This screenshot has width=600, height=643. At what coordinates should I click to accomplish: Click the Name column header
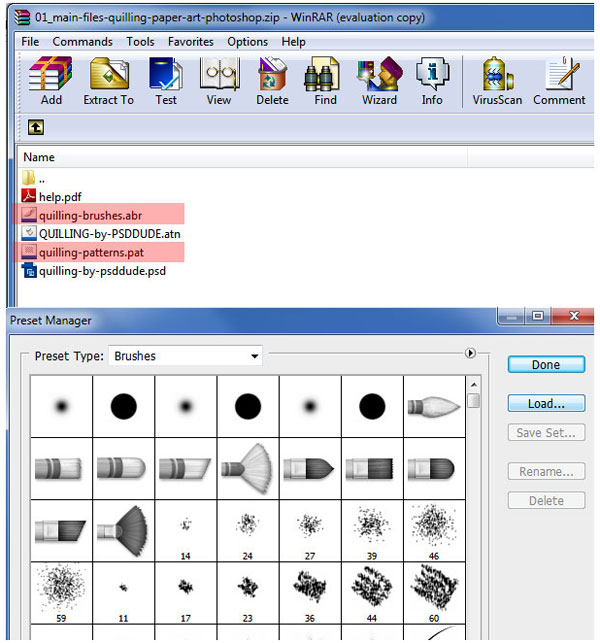click(x=39, y=157)
